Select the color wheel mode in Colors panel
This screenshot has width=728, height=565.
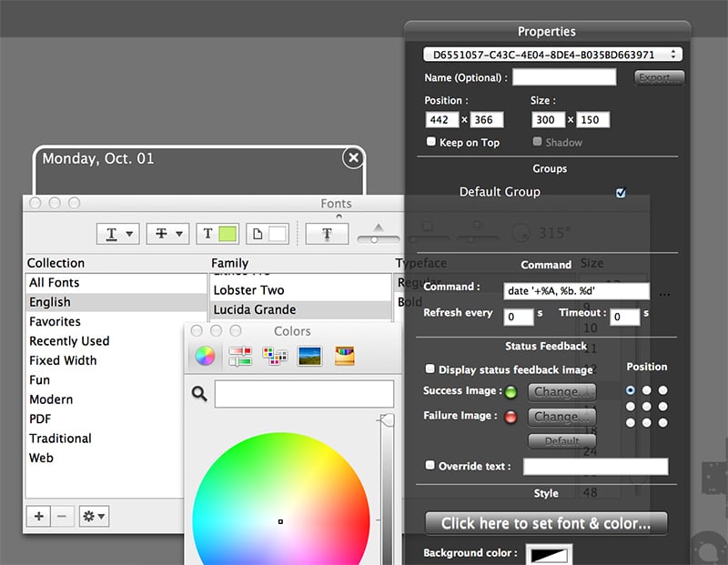coord(205,355)
